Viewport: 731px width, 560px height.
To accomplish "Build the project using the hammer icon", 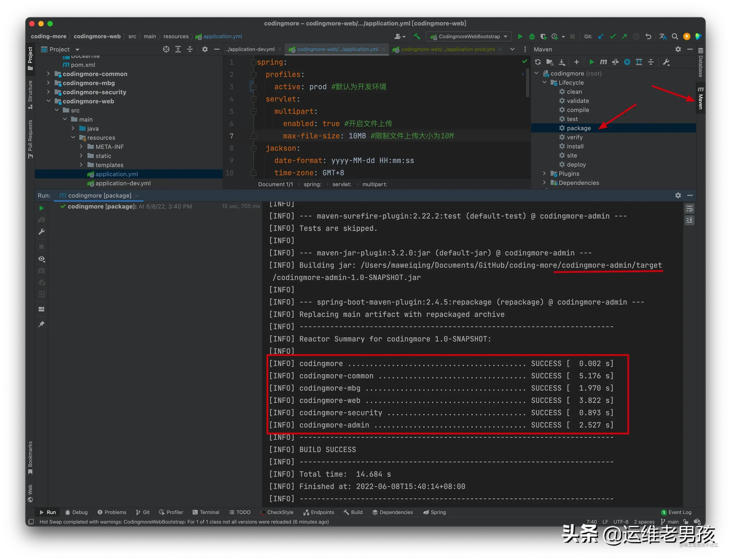I will coord(417,36).
